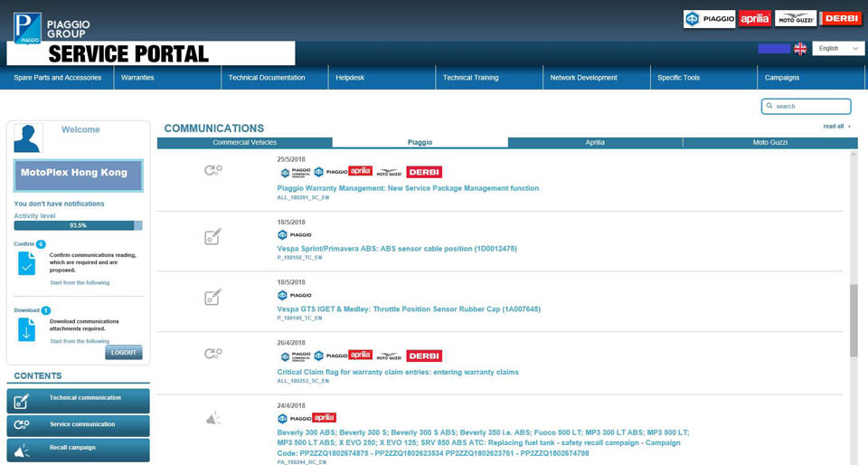Switch to the Moto Guzzi communications tab
The image size is (868, 465).
click(x=770, y=142)
